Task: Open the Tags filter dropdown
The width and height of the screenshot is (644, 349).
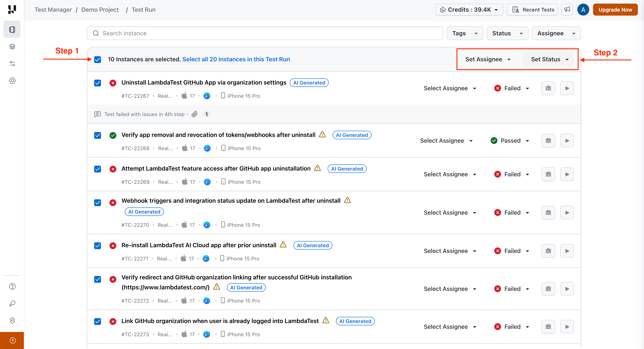Action: tap(464, 33)
